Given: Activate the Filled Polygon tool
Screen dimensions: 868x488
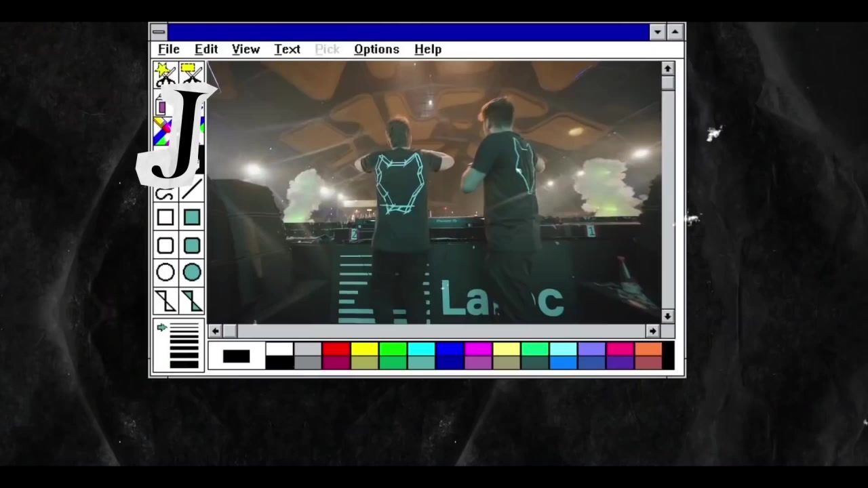Looking at the screenshot, I should (x=192, y=300).
